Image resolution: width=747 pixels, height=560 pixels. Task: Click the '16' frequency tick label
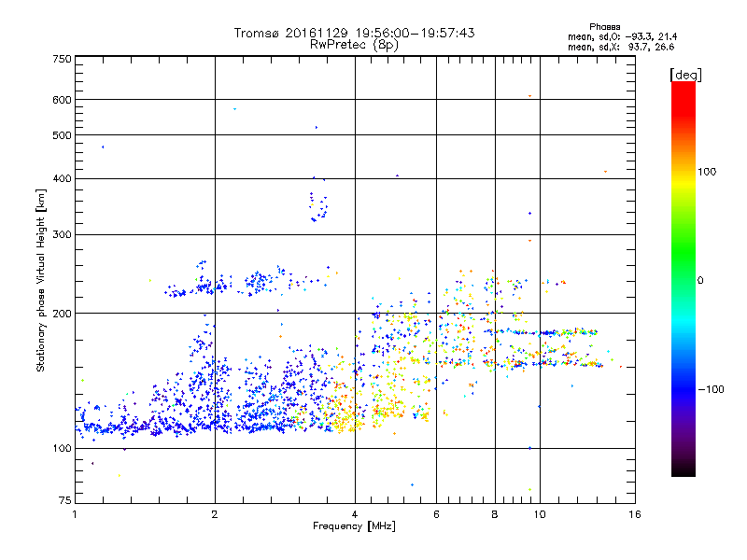coord(635,514)
